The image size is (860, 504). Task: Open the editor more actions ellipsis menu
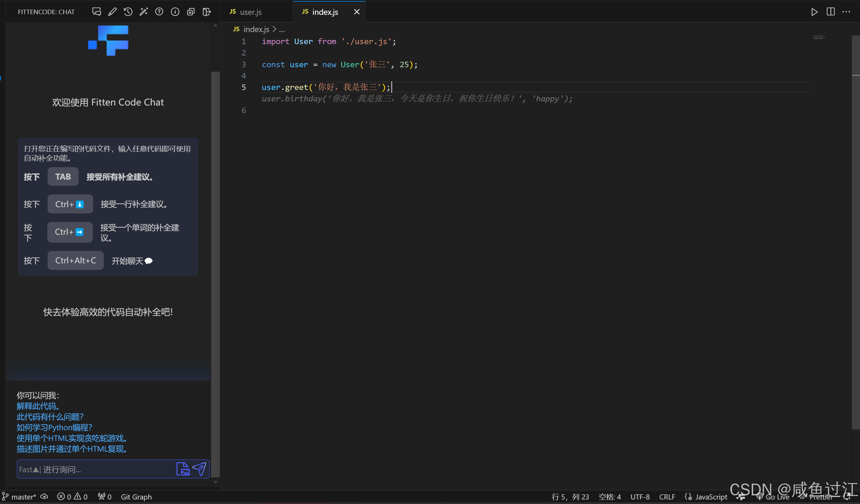(x=846, y=12)
